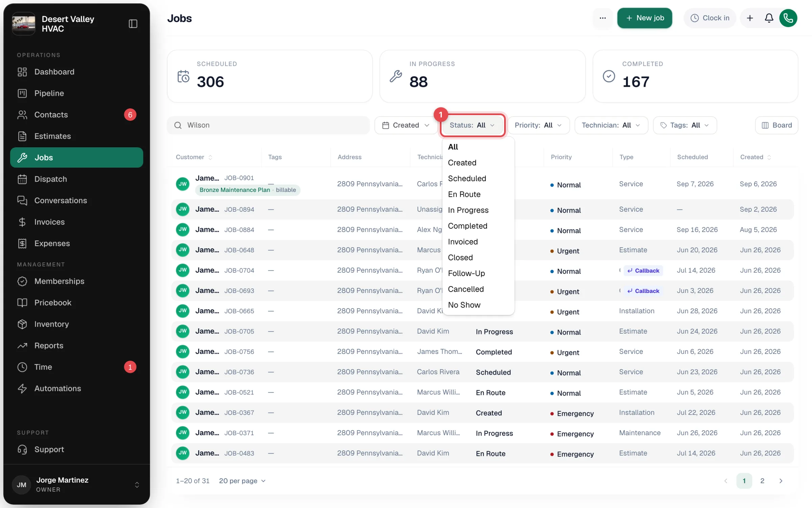The width and height of the screenshot is (812, 508).
Task: Open the Created date filter dropdown
Action: tap(406, 125)
